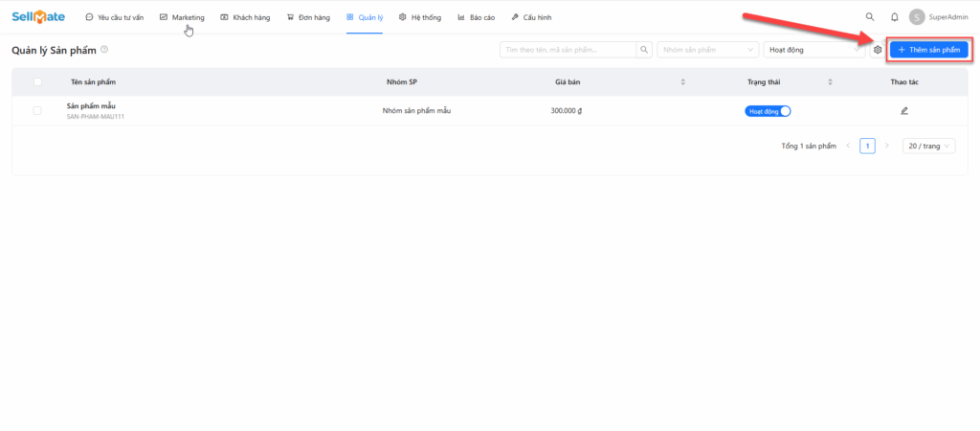Click the header search magnifier icon
The height and width of the screenshot is (431, 980).
click(869, 17)
